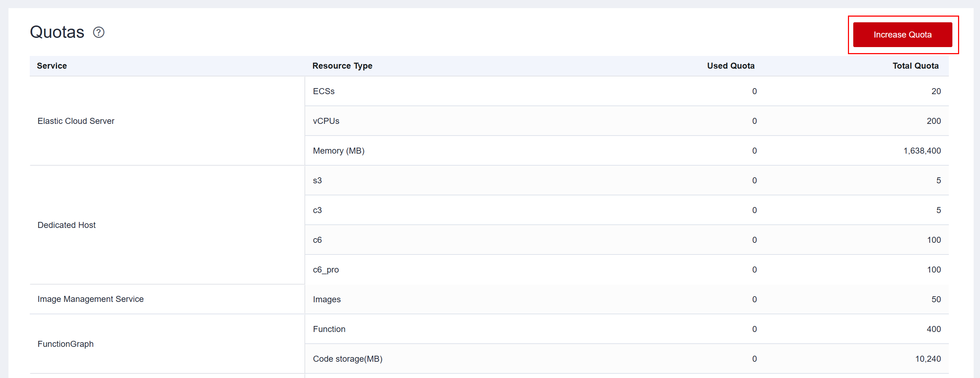Click the Resource Type column header
980x378 pixels.
pyautogui.click(x=342, y=66)
